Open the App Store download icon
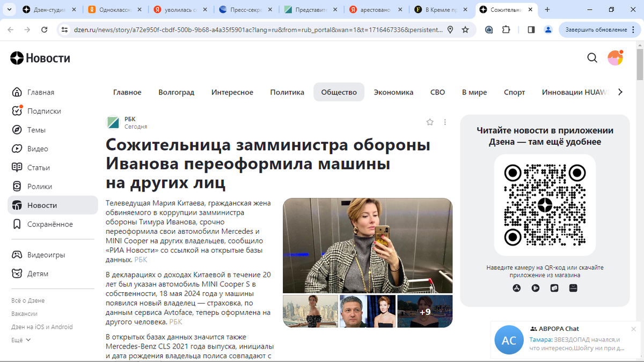The image size is (644, 362). [517, 288]
